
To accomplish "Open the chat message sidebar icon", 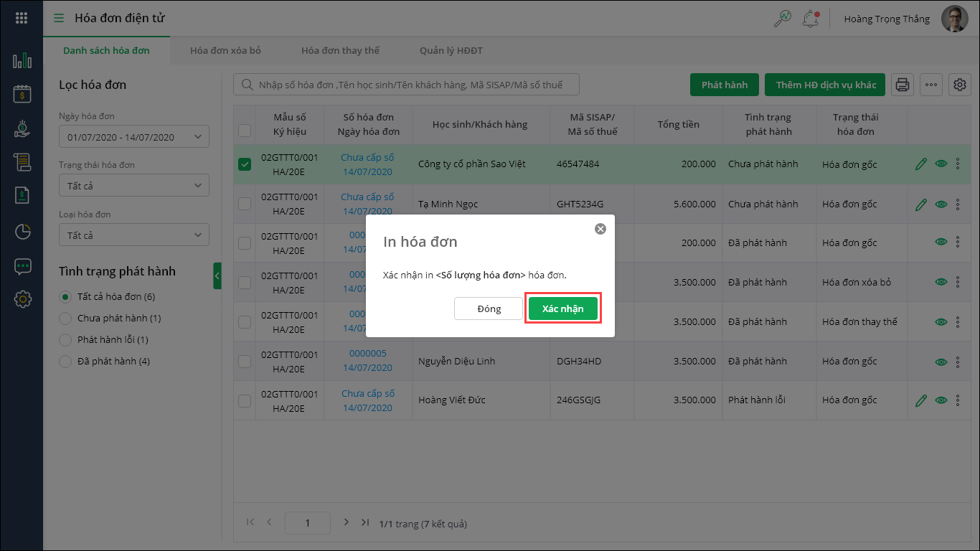I will click(x=22, y=266).
